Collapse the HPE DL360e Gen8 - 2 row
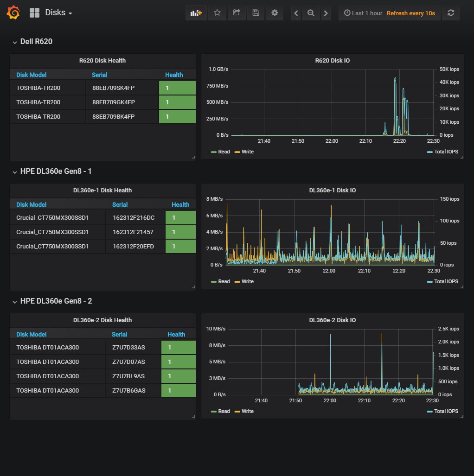The height and width of the screenshot is (476, 474). (52, 301)
